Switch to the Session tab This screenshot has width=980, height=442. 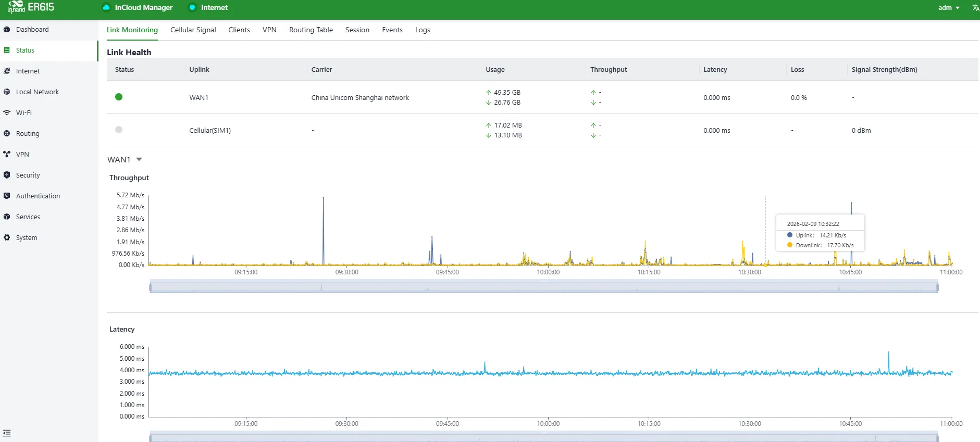[x=357, y=30]
